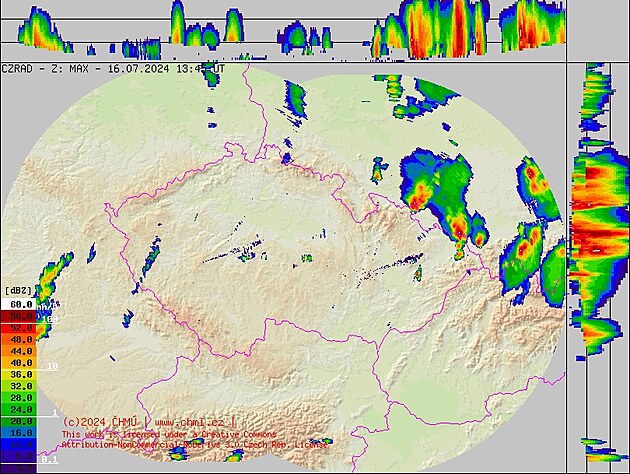Screen dimensions: 630x474
Task: Click the 10 mm/h rain-rate scale label
Action: [x=53, y=368]
